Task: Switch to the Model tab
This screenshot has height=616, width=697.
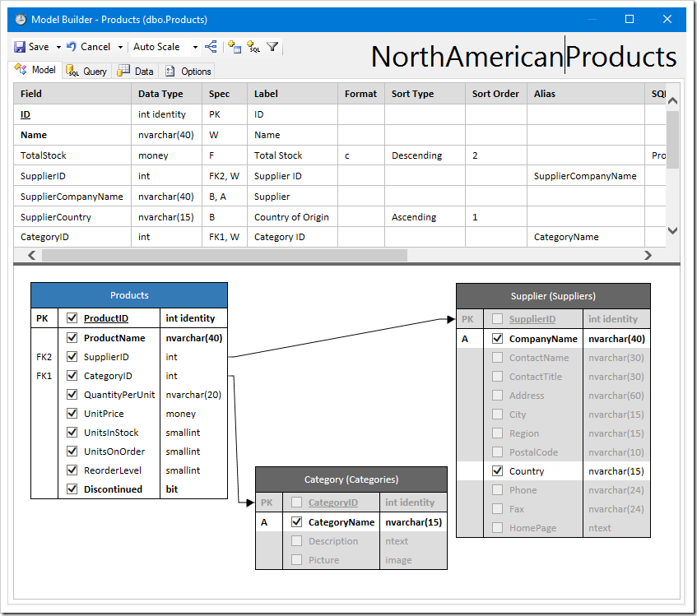Action: tap(35, 70)
